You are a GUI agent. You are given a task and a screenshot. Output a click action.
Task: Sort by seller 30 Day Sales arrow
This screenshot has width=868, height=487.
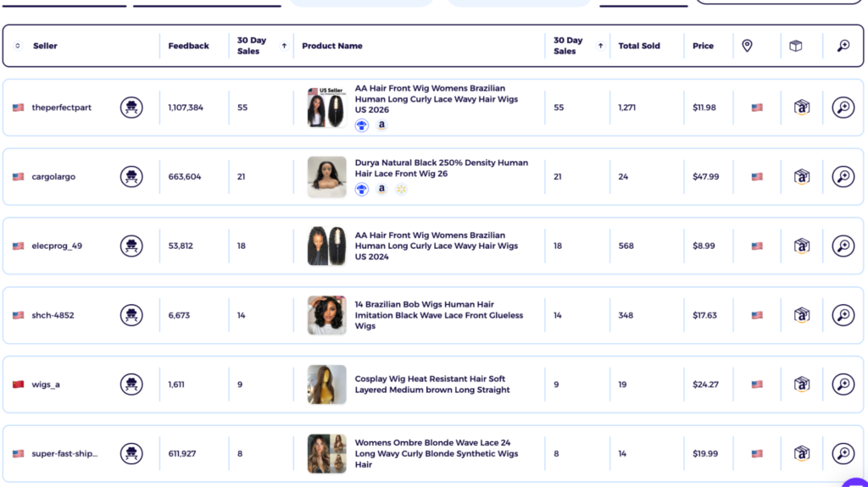(x=284, y=46)
